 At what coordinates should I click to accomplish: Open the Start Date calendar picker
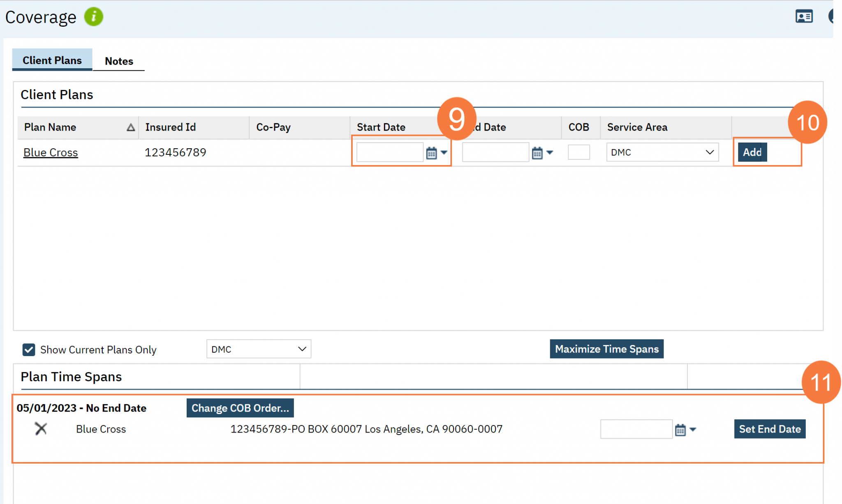point(431,153)
